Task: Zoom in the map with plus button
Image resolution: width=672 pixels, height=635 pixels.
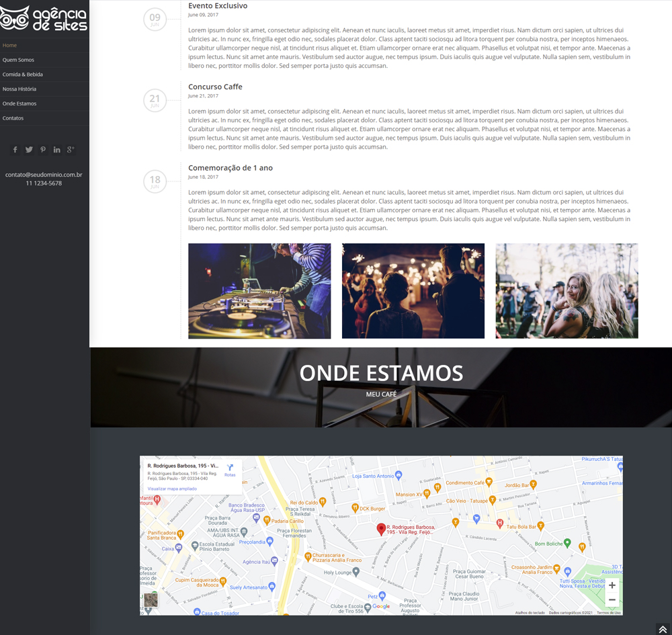Action: click(x=612, y=585)
